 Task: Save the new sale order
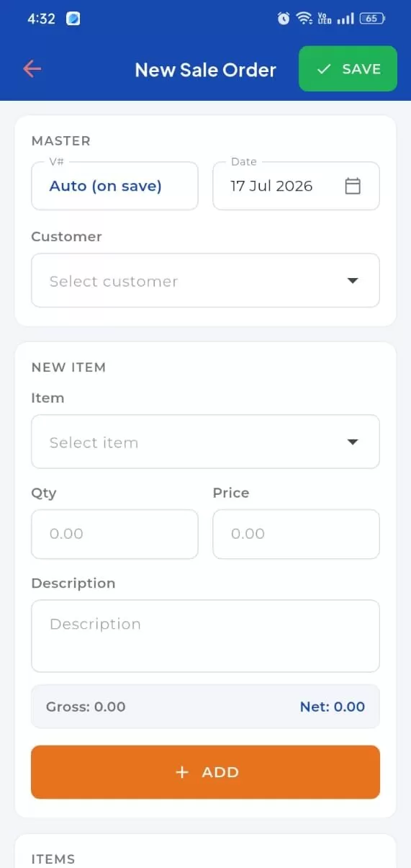pos(348,68)
